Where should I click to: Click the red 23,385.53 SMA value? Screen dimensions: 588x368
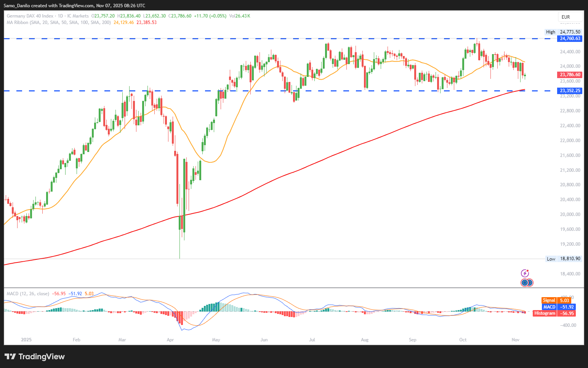(146, 22)
